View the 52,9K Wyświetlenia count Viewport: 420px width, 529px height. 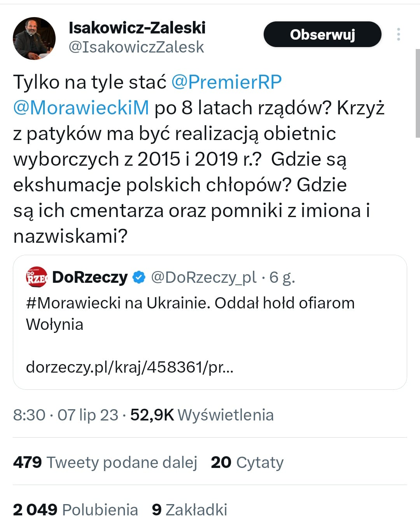pyautogui.click(x=202, y=415)
